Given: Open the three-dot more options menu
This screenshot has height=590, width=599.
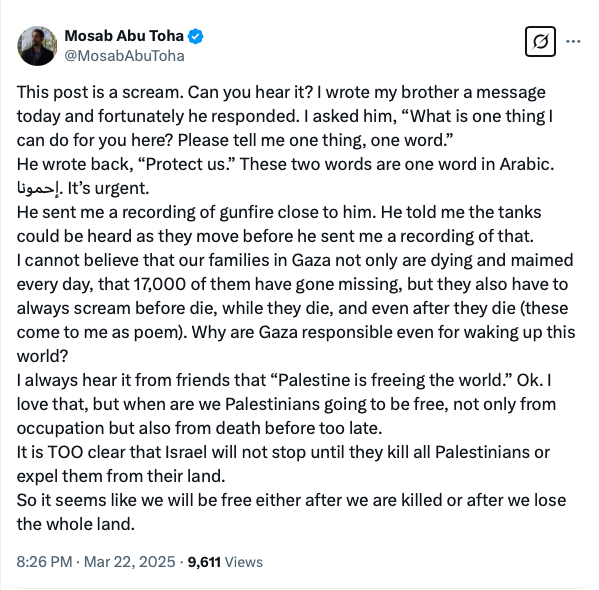Looking at the screenshot, I should [573, 41].
